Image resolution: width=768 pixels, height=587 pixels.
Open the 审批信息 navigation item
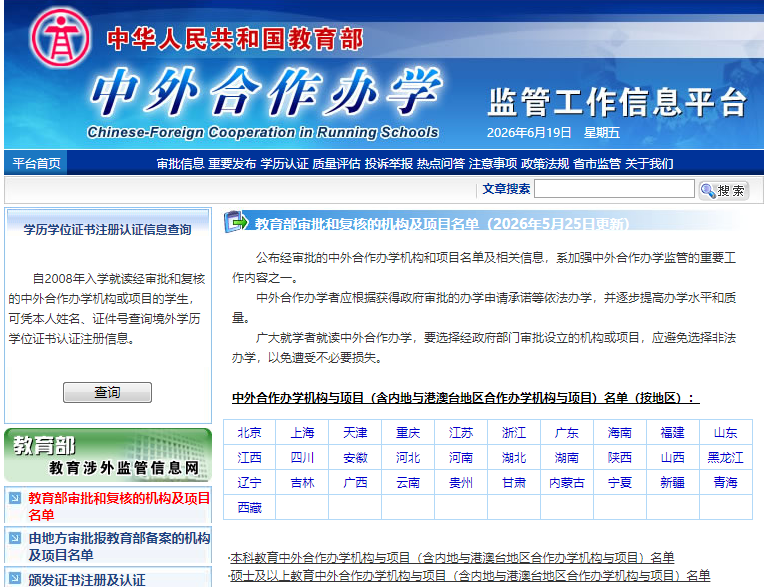click(180, 163)
